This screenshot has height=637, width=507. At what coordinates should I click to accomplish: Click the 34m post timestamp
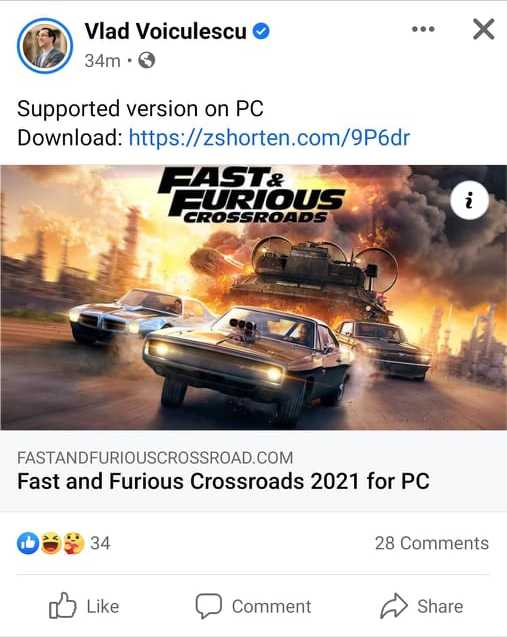pyautogui.click(x=102, y=61)
